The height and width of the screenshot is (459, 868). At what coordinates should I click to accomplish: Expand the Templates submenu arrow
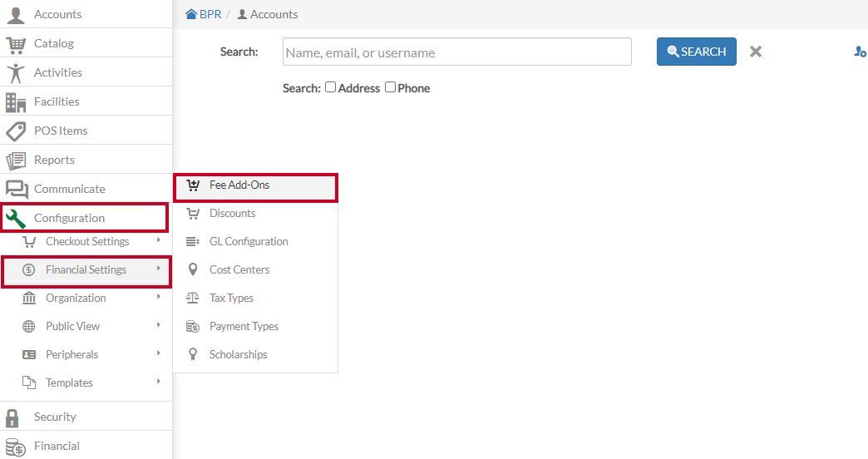tap(158, 382)
